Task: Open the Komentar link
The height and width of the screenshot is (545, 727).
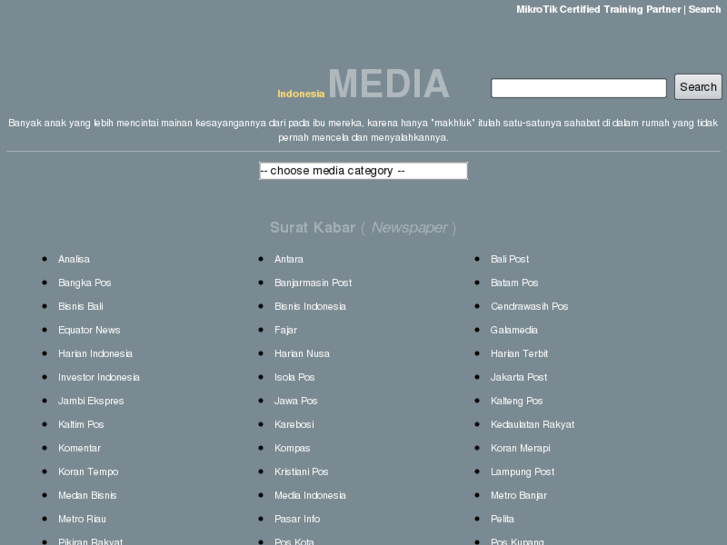Action: click(79, 449)
